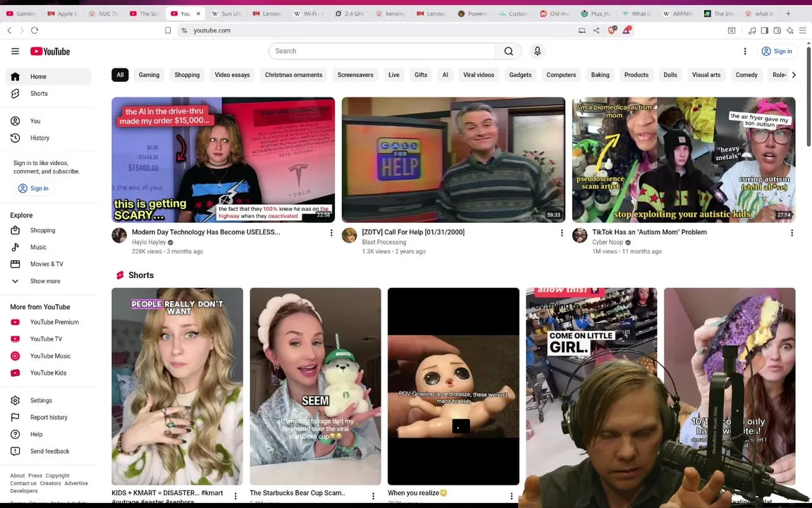Viewport: 812px width, 508px height.
Task: Bookmark this page with bookmark icon
Action: coord(168,30)
